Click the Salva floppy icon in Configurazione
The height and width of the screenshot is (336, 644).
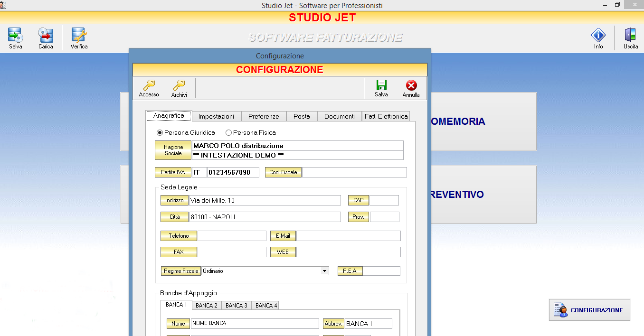(381, 88)
